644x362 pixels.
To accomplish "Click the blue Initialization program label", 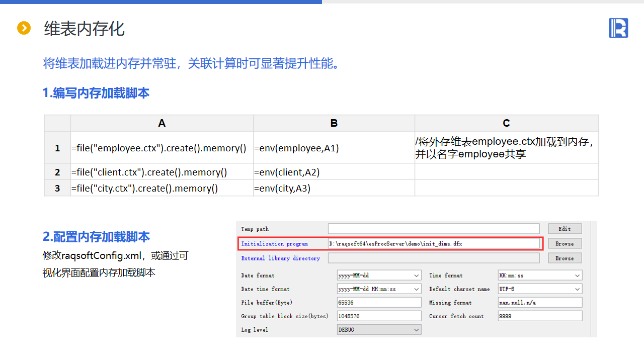I will pyautogui.click(x=274, y=244).
